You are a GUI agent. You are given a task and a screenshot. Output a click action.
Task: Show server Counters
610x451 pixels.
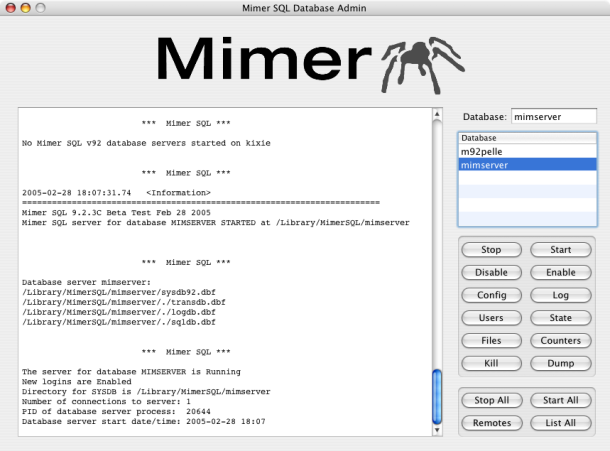tap(561, 340)
